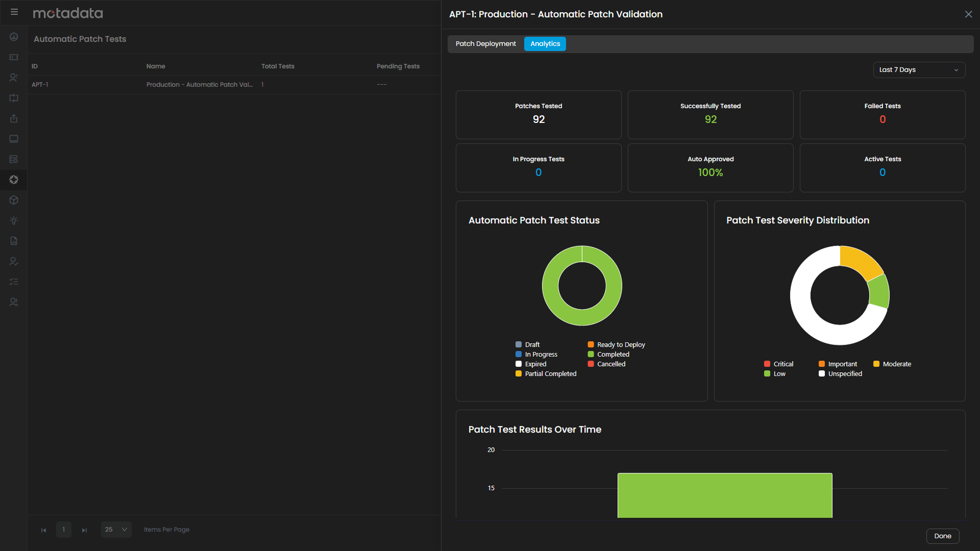The image size is (980, 551).
Task: Open the lightbulb knowledge sidebar icon
Action: (14, 220)
